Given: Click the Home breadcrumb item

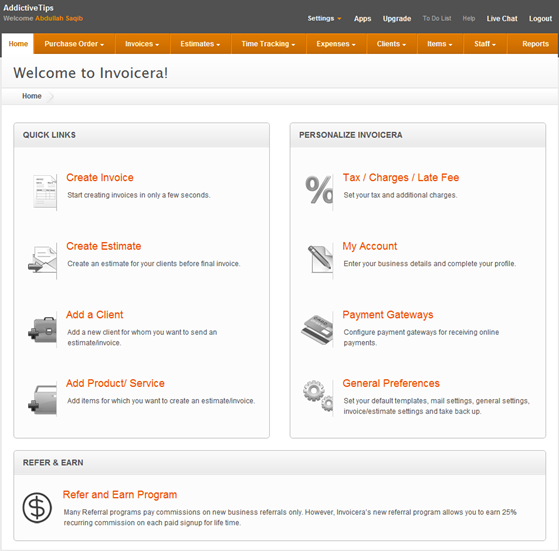Looking at the screenshot, I should pos(32,96).
